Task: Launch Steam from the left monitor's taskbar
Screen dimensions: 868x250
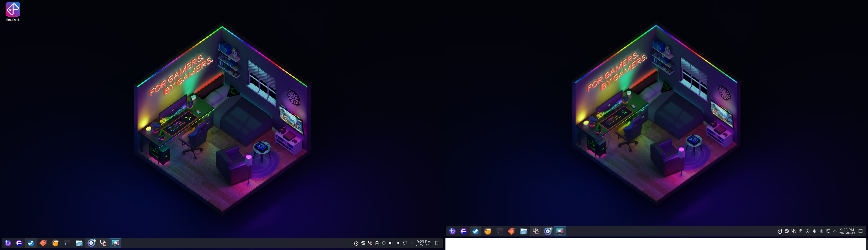Action: click(x=31, y=243)
